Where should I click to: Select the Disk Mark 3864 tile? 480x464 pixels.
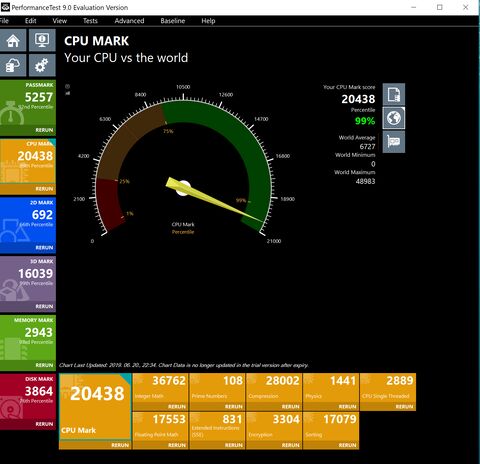28,397
